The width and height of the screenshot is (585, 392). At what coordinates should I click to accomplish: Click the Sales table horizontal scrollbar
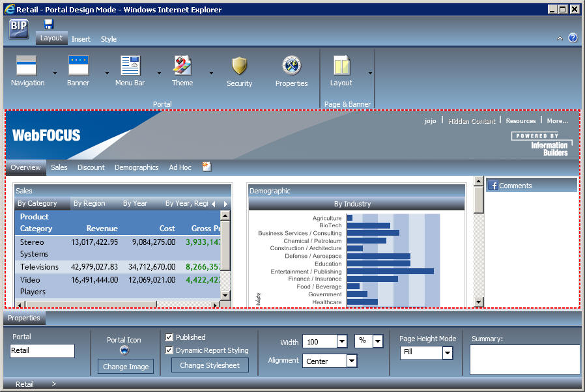coord(117,304)
